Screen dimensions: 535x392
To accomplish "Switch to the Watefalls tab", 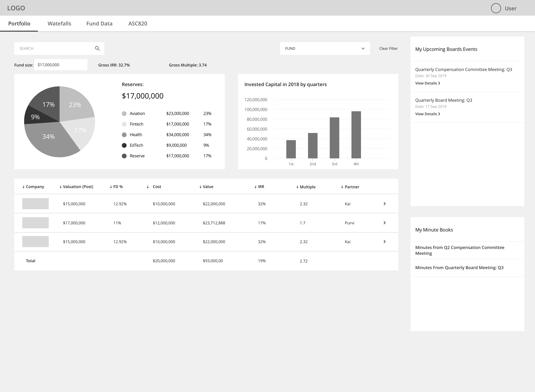I will pos(59,23).
